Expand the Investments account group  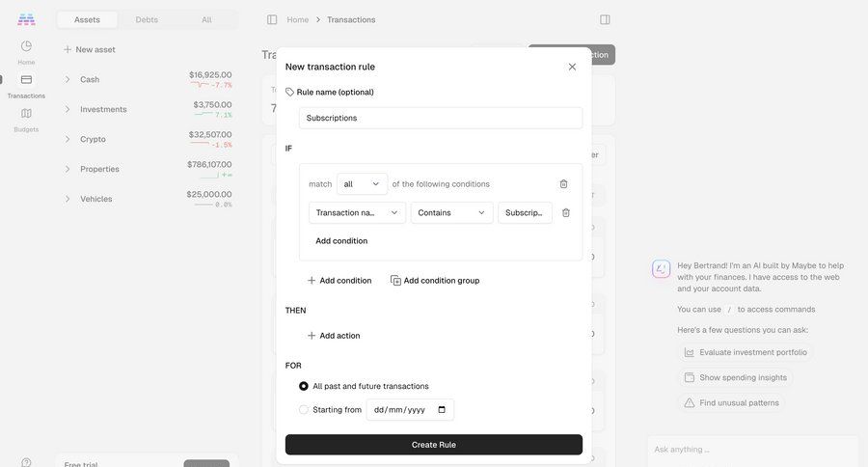(68, 109)
